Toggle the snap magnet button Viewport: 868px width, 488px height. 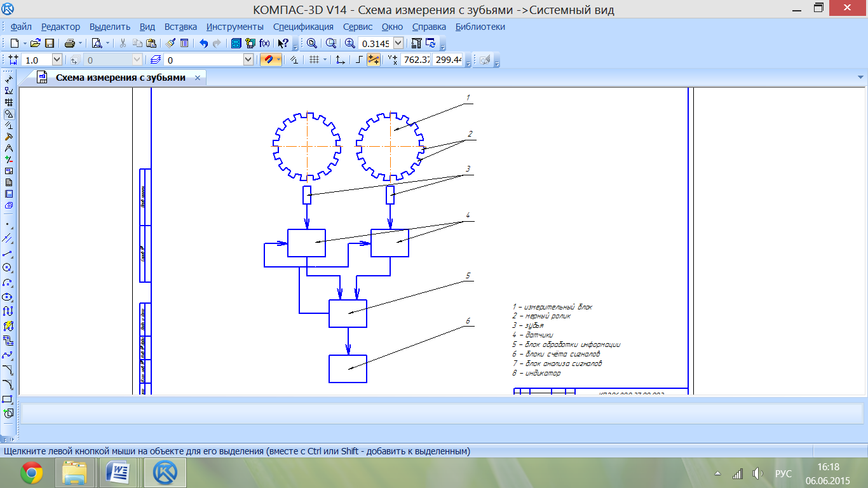pyautogui.click(x=268, y=60)
